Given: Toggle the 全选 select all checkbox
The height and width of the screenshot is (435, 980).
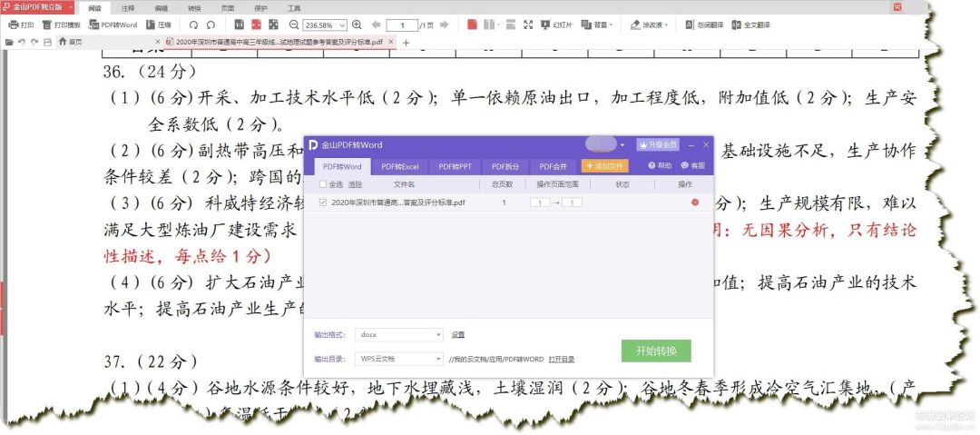Looking at the screenshot, I should 322,184.
